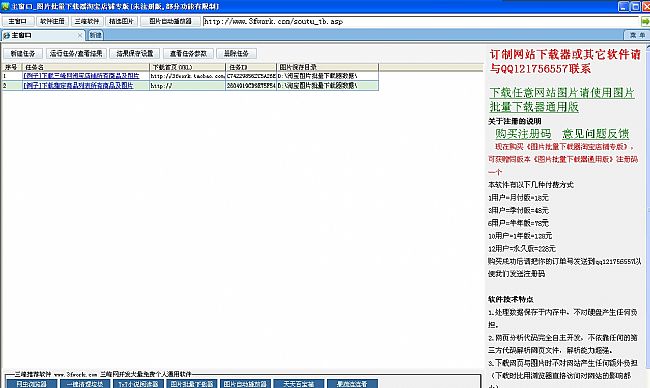
Task: Click the 序号 column header
Action: pos(12,67)
